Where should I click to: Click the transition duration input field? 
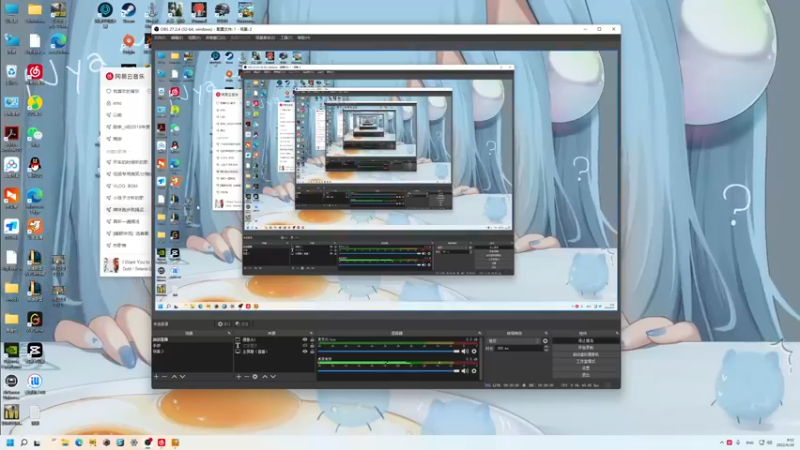(x=519, y=348)
